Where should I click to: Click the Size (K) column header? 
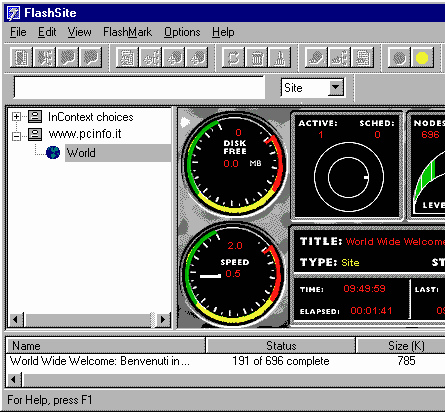(401, 346)
